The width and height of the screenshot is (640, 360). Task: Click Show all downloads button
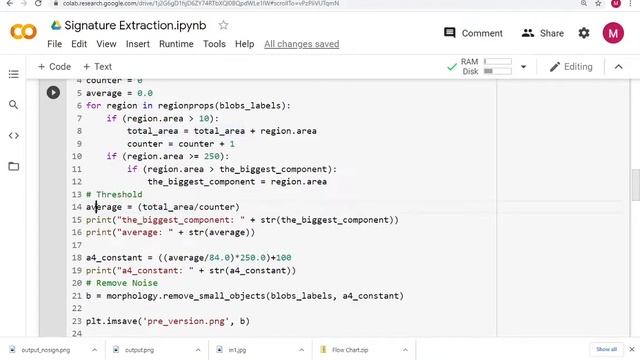(x=606, y=349)
